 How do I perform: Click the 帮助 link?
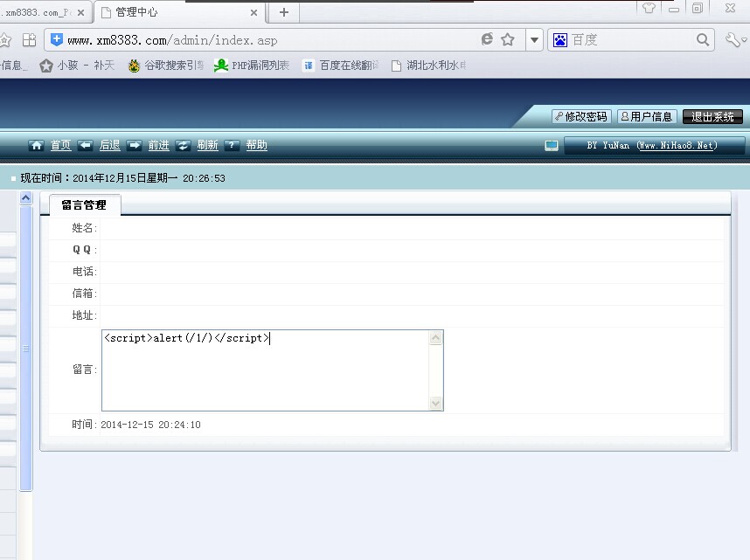coord(256,145)
